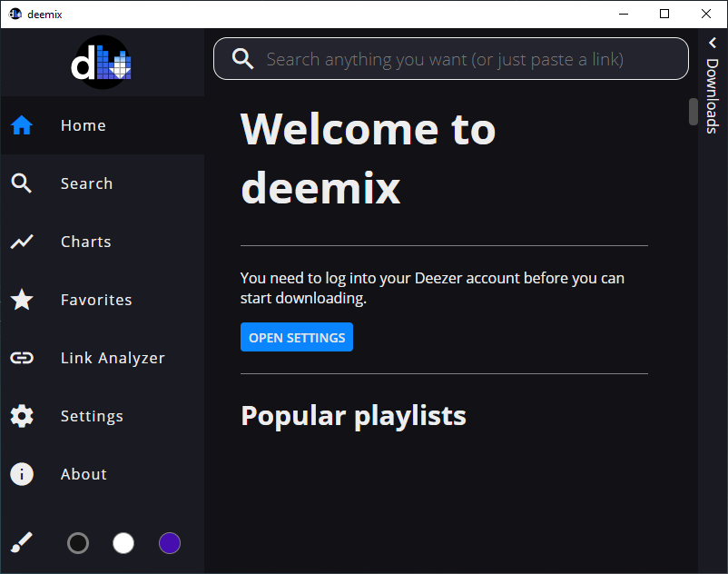This screenshot has height=574, width=728.
Task: Click the magnifier icon inside search bar
Action: tap(242, 60)
